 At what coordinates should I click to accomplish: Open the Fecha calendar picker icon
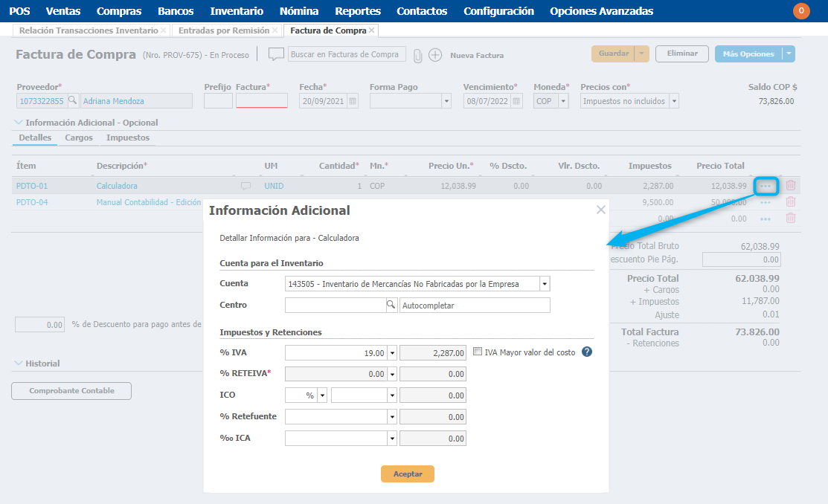(x=353, y=101)
